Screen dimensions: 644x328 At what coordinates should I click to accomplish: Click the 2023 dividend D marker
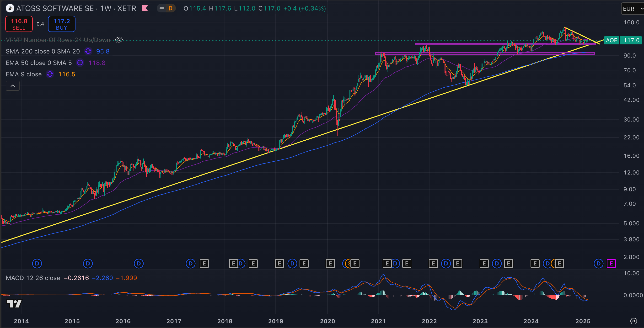[497, 264]
